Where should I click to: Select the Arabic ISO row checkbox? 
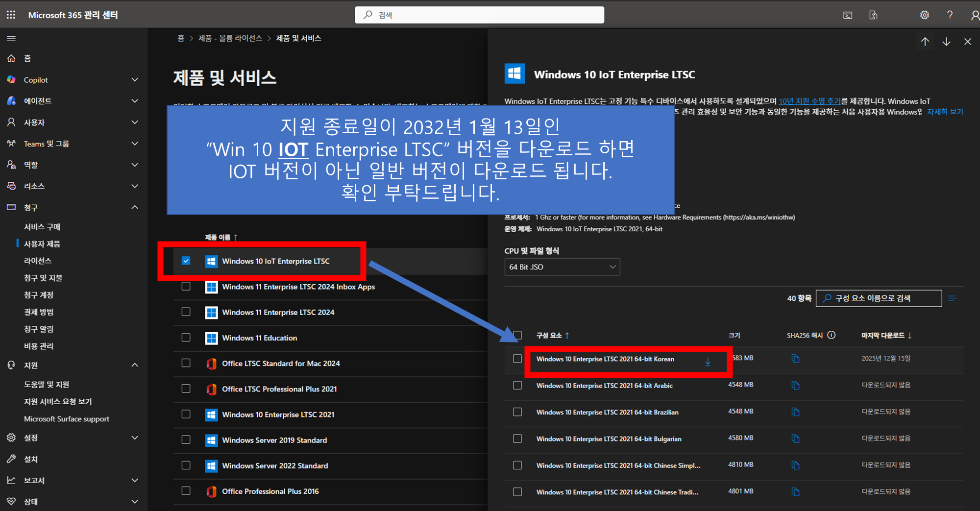(517, 385)
